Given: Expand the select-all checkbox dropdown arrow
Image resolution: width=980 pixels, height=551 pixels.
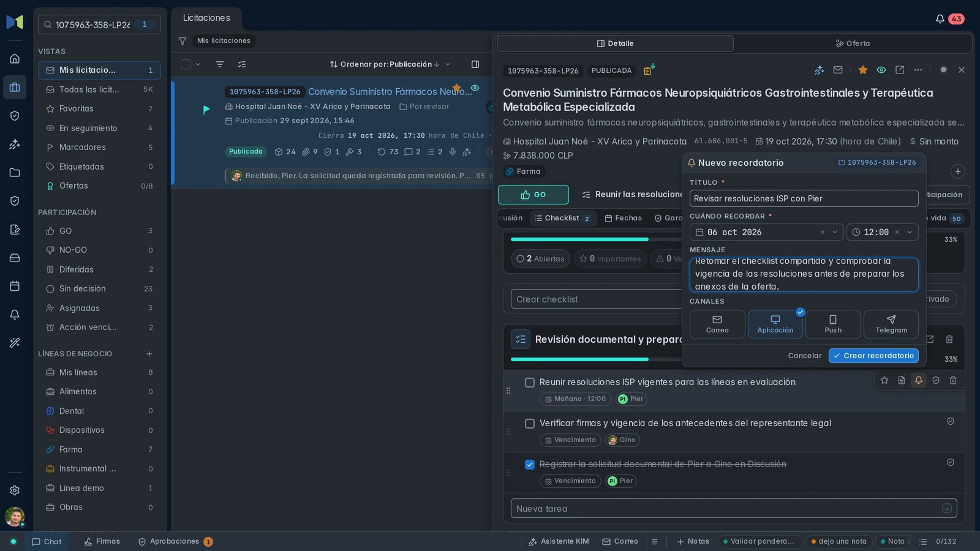Looking at the screenshot, I should click(x=198, y=64).
